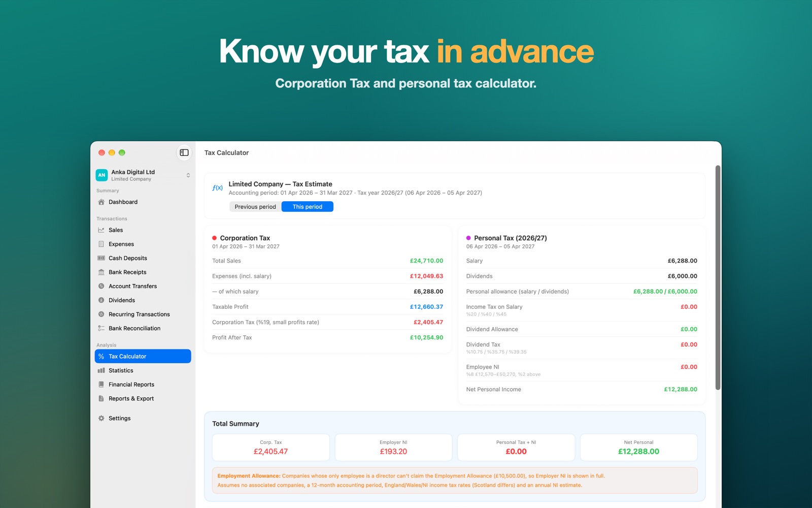Click the Taxable Profit value £12,660.37

point(426,307)
